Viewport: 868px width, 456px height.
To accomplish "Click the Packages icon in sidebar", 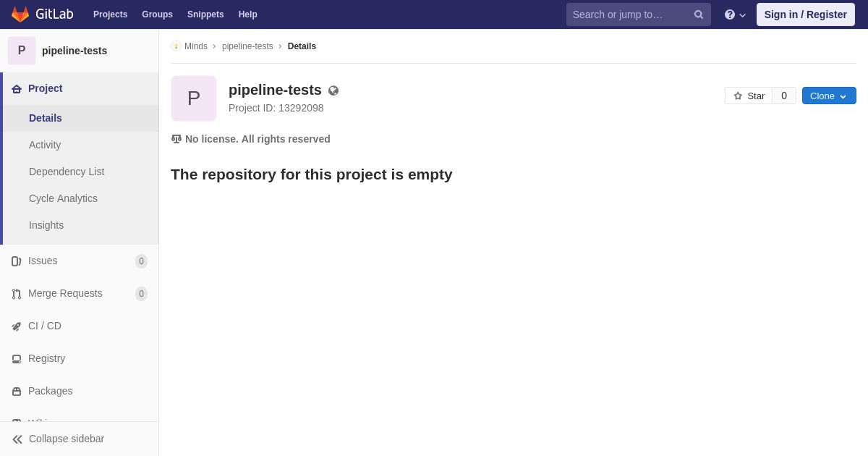I will click(17, 392).
